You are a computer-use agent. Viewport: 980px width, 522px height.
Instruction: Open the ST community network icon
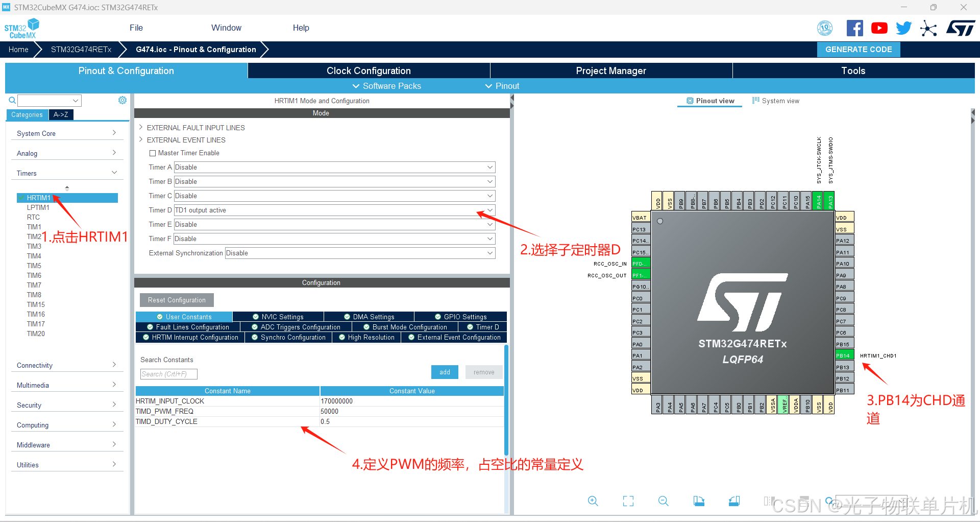click(x=928, y=28)
